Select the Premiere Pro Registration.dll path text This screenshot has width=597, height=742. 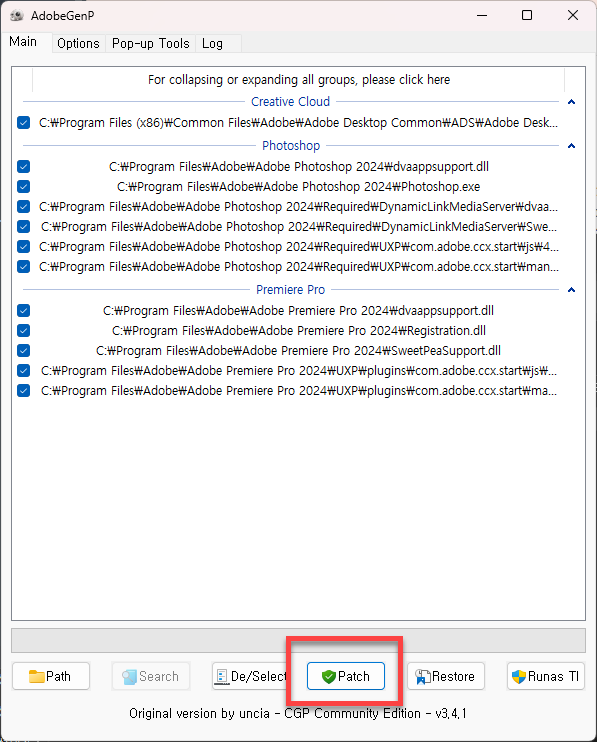click(298, 330)
